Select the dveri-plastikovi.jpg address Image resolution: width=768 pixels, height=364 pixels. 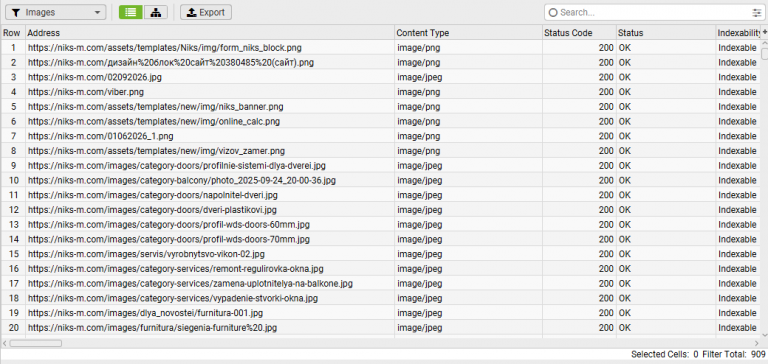[152, 210]
